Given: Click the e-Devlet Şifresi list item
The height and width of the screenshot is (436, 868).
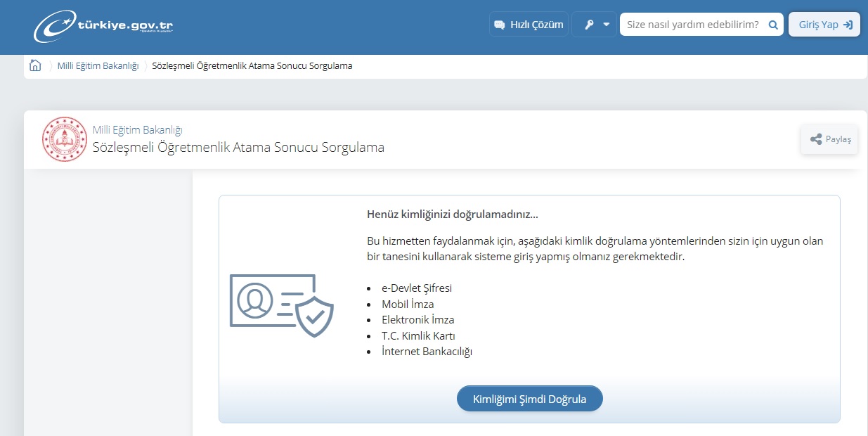Looking at the screenshot, I should pyautogui.click(x=417, y=288).
